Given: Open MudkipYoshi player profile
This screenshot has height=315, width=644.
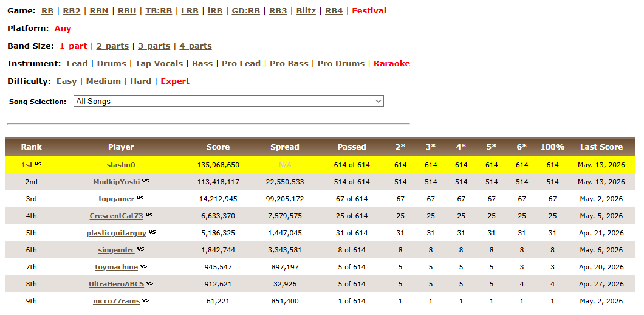Looking at the screenshot, I should click(116, 182).
